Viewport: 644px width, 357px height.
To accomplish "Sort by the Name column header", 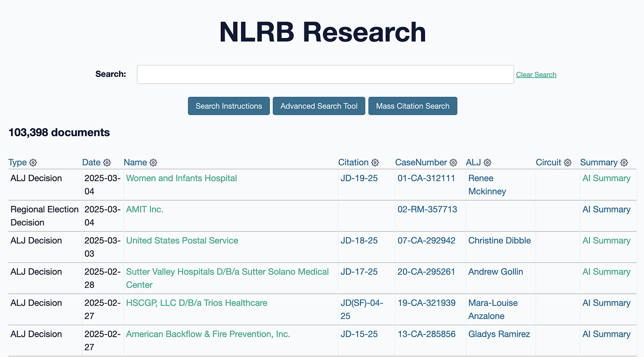I will click(135, 163).
